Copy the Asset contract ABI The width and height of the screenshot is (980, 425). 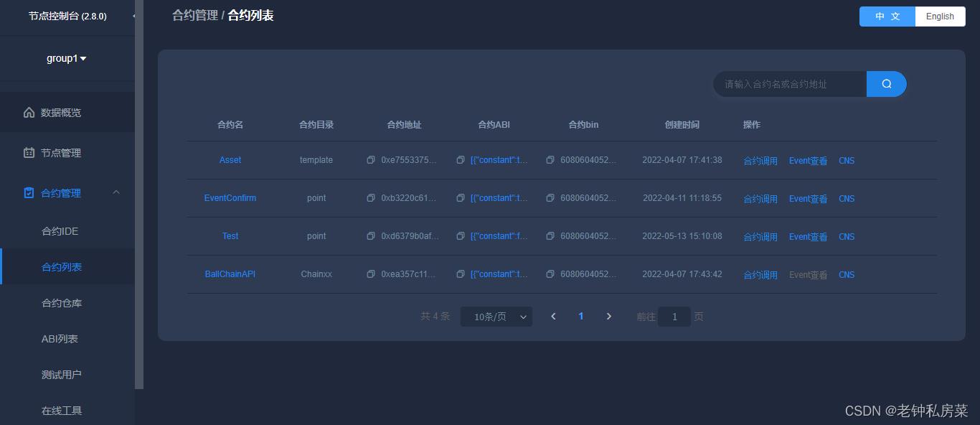point(461,160)
